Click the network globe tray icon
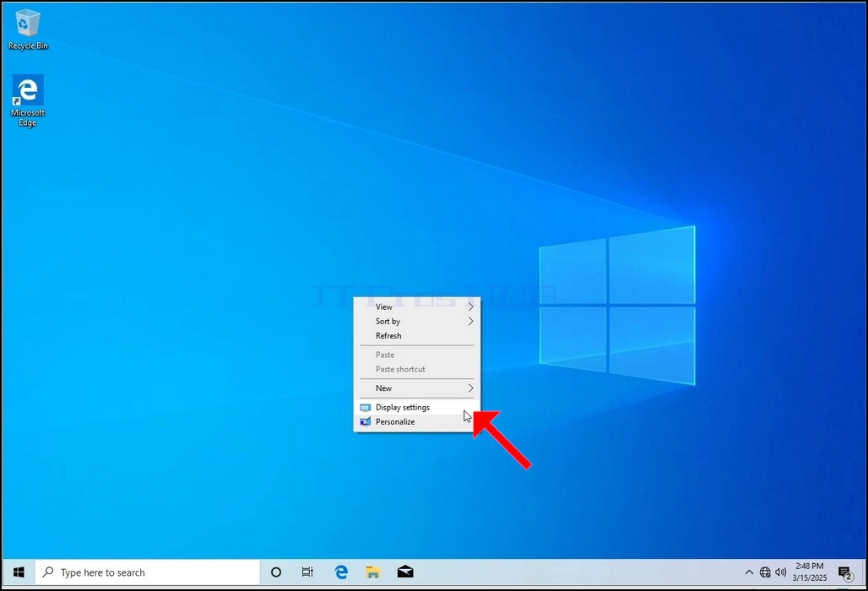The width and height of the screenshot is (868, 591). 765,572
